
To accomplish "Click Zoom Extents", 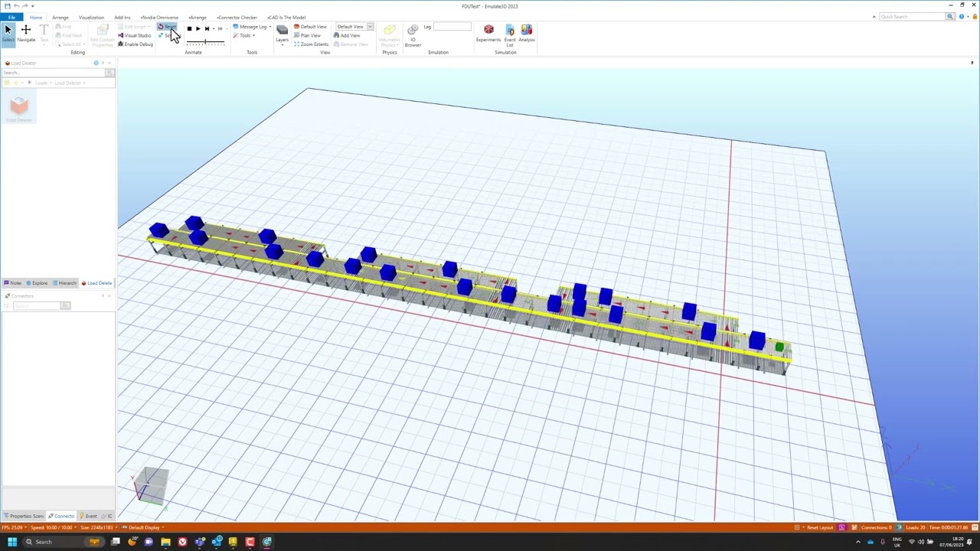I will pos(311,44).
